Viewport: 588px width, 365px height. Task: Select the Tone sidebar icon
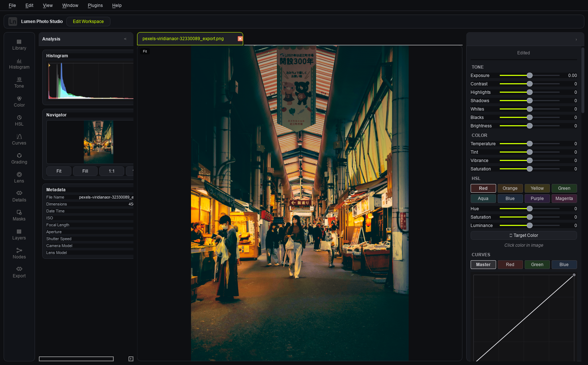tap(19, 82)
